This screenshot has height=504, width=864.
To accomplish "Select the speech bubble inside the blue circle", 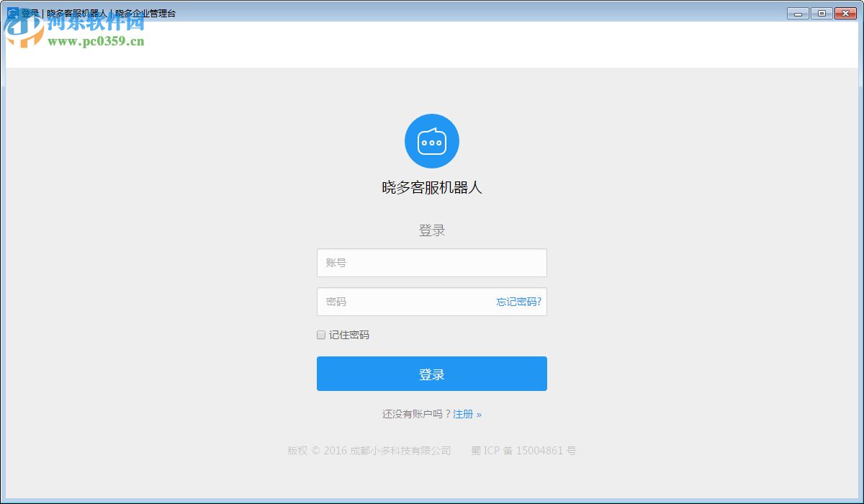I will (432, 140).
